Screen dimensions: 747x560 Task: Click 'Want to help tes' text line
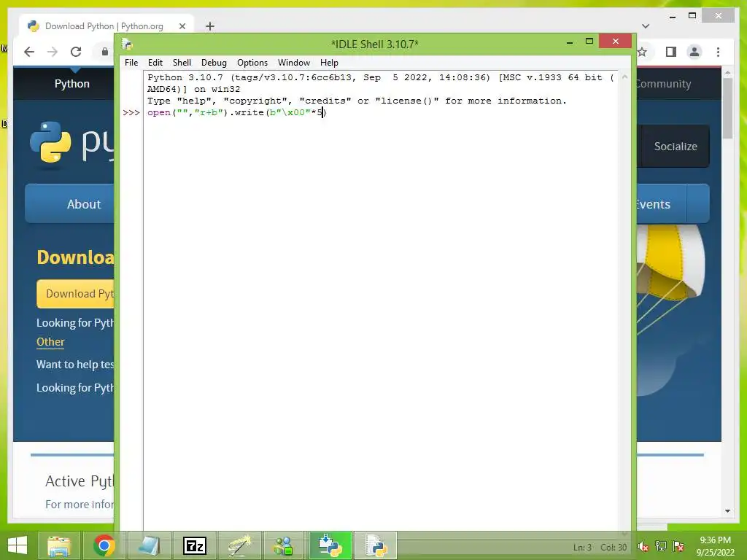coord(75,365)
